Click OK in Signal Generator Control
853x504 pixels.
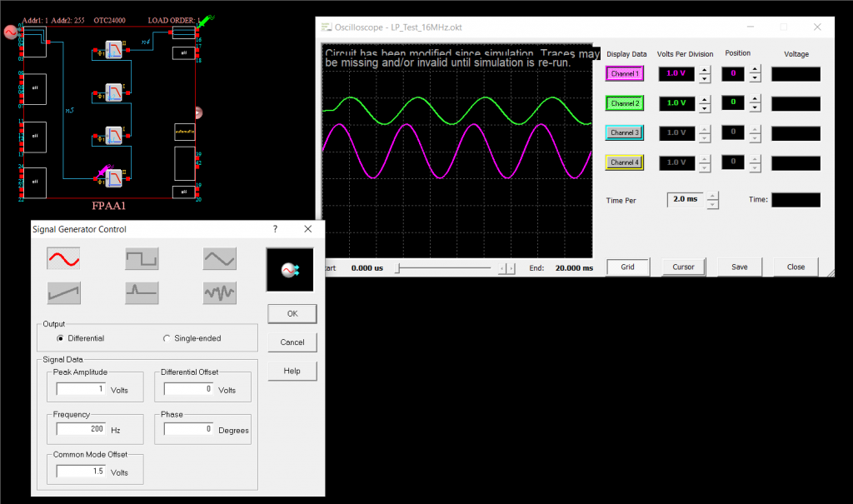click(292, 313)
